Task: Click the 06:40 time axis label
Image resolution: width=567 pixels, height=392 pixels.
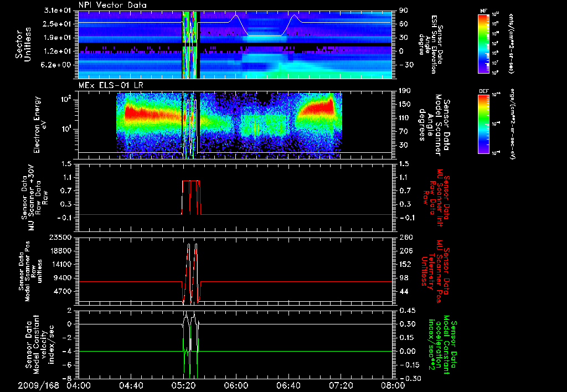Action: [x=288, y=385]
